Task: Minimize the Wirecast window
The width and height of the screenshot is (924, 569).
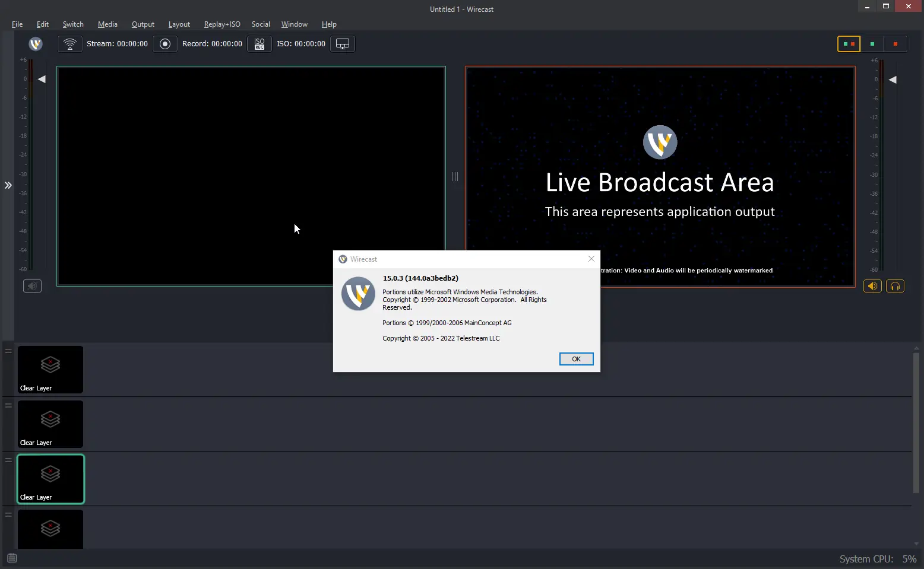Action: [x=867, y=7]
